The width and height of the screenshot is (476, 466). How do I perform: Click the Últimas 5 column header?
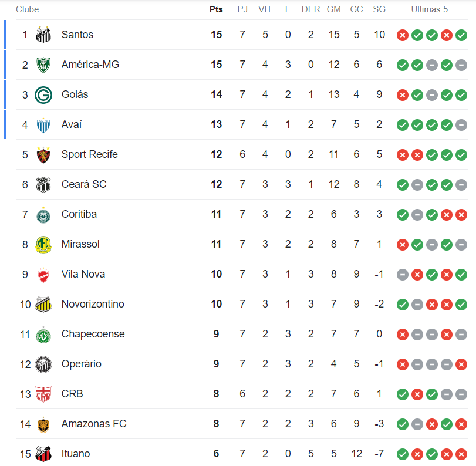pos(429,9)
